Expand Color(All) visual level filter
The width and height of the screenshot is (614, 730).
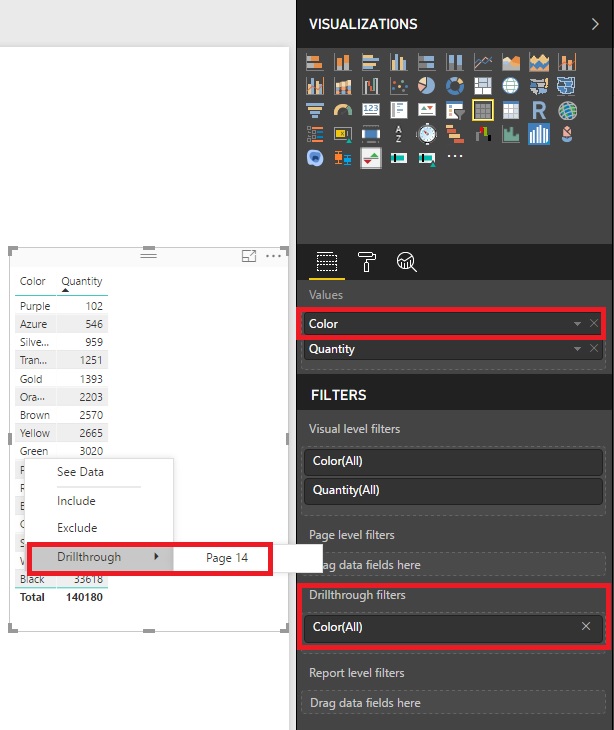453,461
